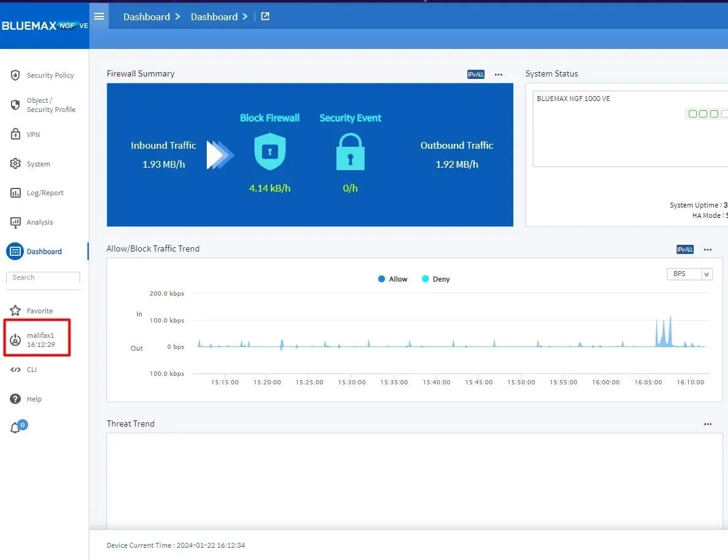
Task: Click the Dashboard sidebar icon
Action: [x=15, y=251]
